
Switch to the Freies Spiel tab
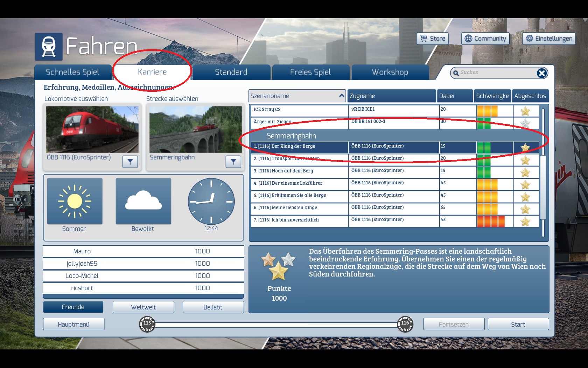[x=310, y=72]
